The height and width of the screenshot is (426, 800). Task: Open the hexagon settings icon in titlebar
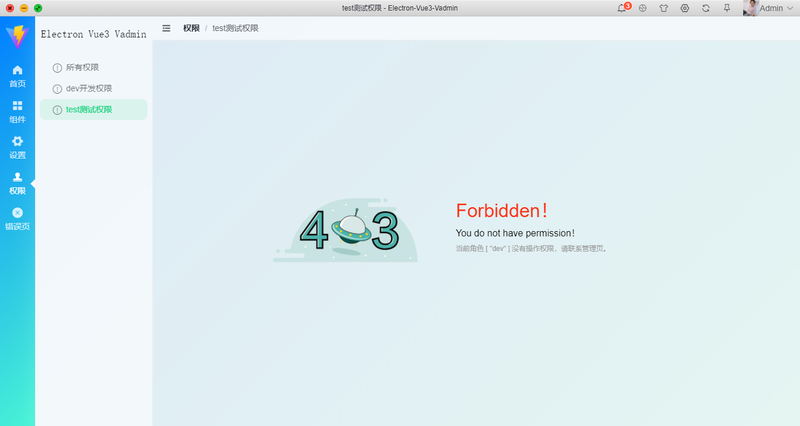[x=685, y=8]
